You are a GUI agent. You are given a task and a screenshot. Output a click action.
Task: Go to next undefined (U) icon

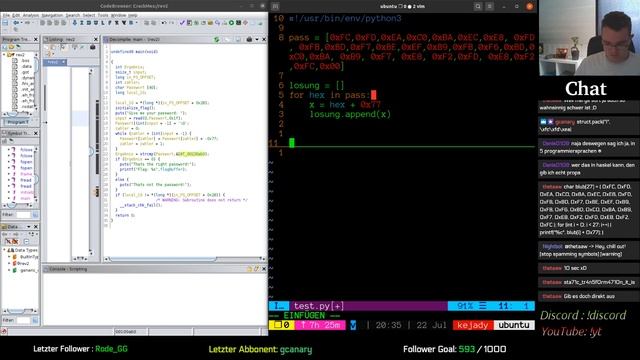pos(96,23)
